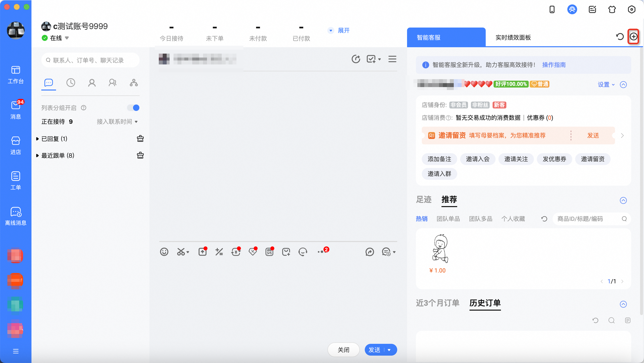
Task: Click the blue customer service avatar icon
Action: click(572, 10)
